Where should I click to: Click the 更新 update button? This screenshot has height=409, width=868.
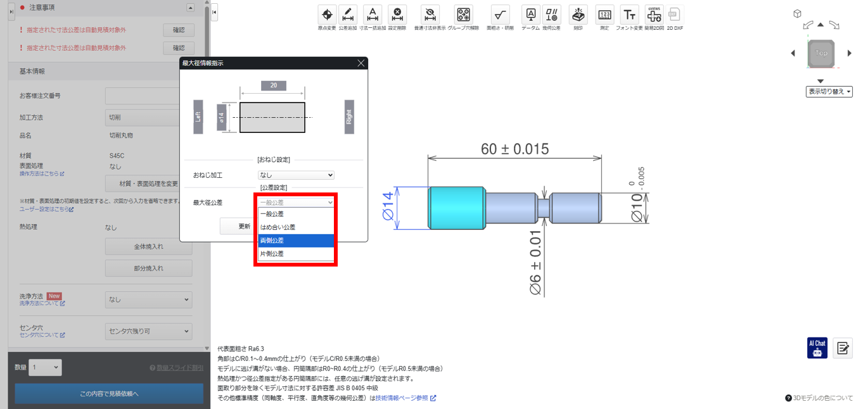[x=238, y=226]
